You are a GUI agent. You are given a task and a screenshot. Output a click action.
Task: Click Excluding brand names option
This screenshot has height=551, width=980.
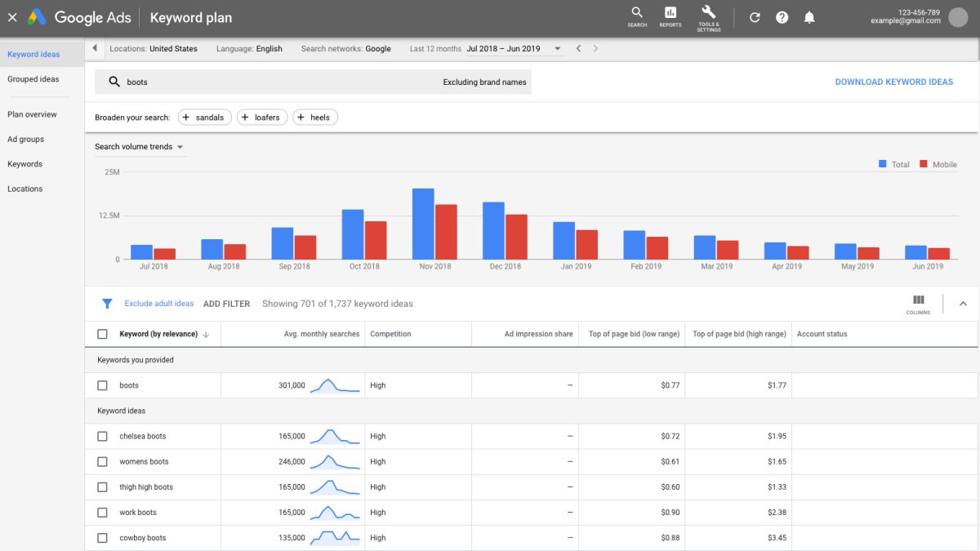click(x=485, y=82)
